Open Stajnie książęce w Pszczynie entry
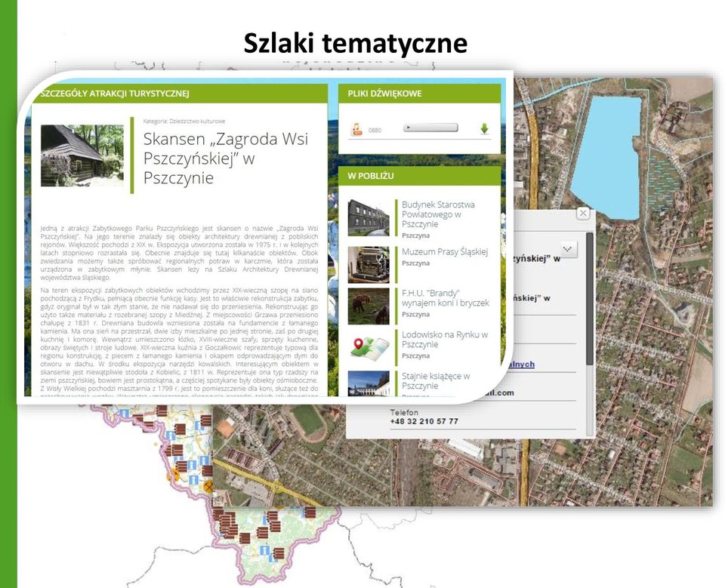The height and width of the screenshot is (588, 725). pos(436,381)
